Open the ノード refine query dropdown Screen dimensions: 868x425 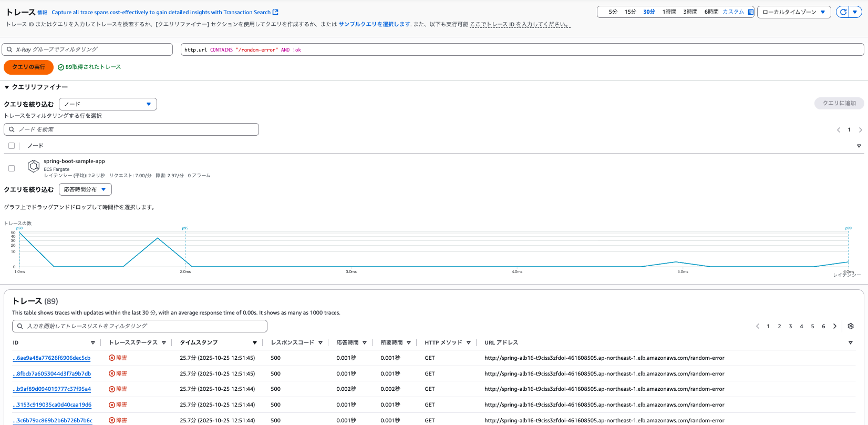click(108, 104)
